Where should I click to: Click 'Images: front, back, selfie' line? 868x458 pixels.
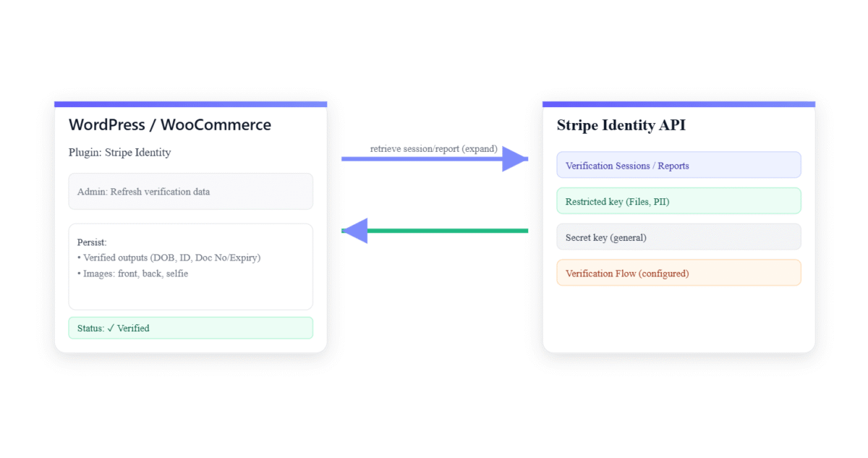[132, 273]
